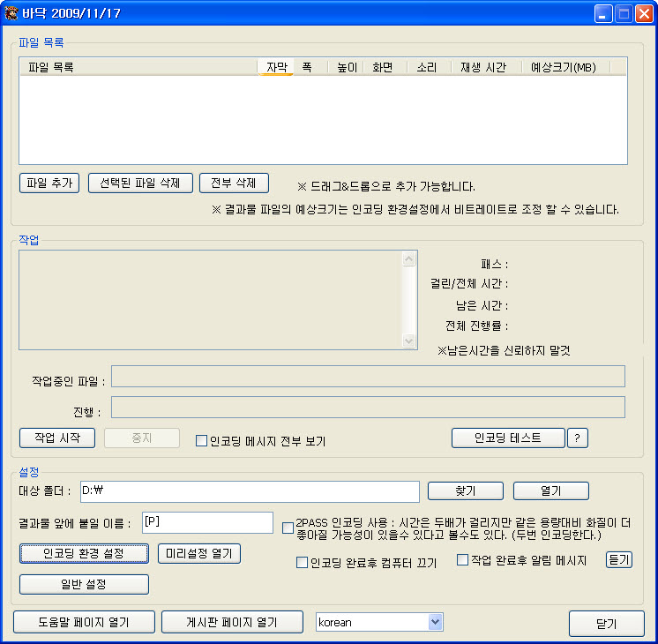Toggle the 2PASS 인코딩 사용 checkbox

(288, 528)
